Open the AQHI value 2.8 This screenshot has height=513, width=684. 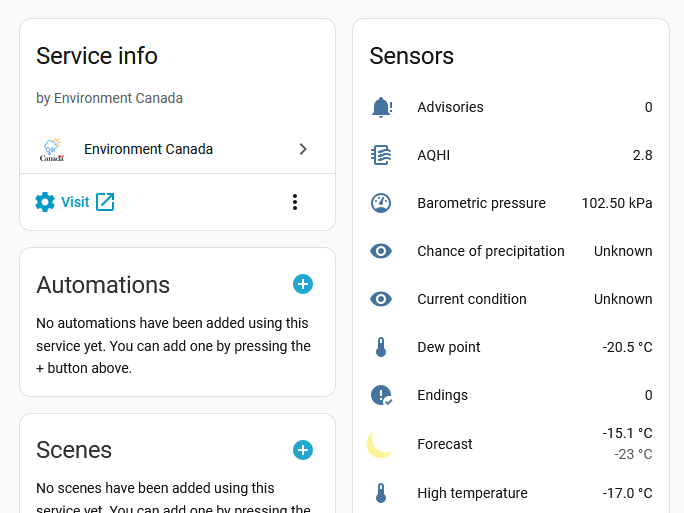pos(642,155)
